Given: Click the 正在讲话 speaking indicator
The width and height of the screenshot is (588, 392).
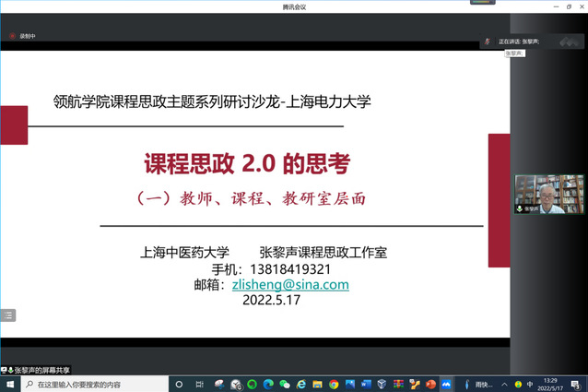Looking at the screenshot, I should pos(516,42).
